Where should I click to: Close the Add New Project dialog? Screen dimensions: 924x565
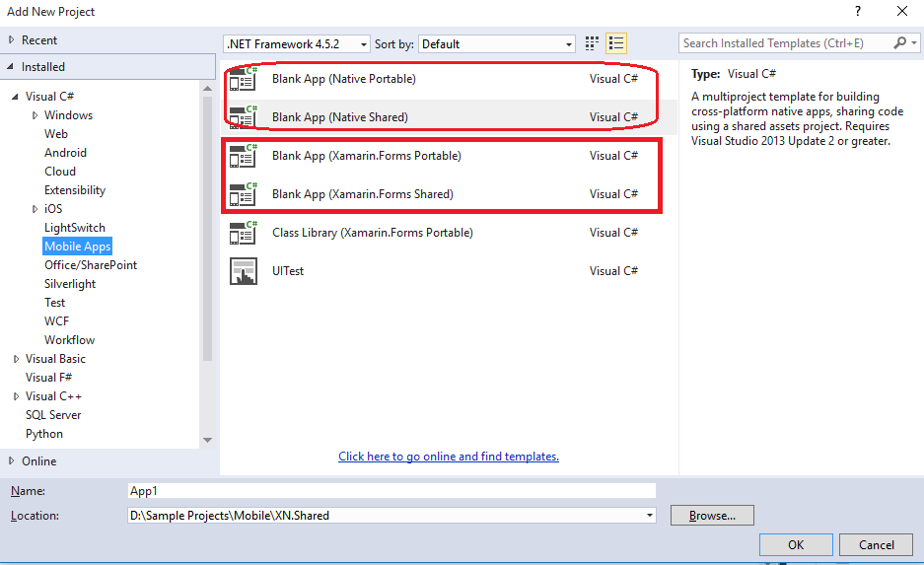902,11
